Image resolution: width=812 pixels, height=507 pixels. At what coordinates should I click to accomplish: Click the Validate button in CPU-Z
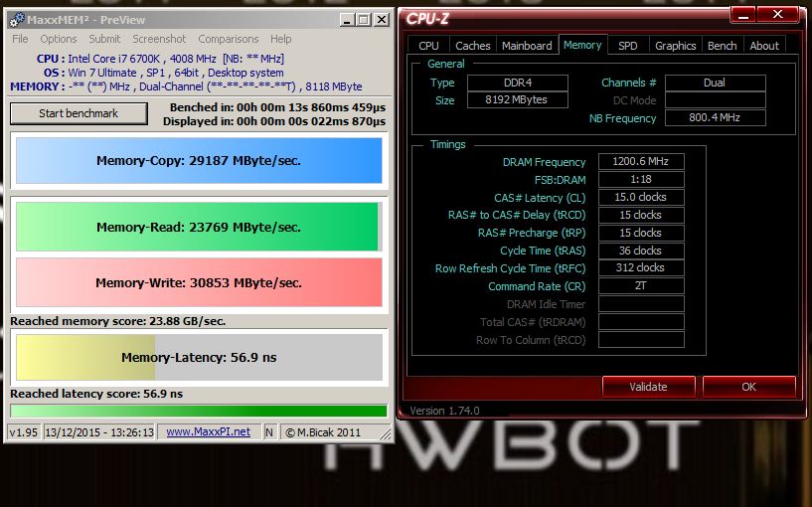[x=648, y=387]
